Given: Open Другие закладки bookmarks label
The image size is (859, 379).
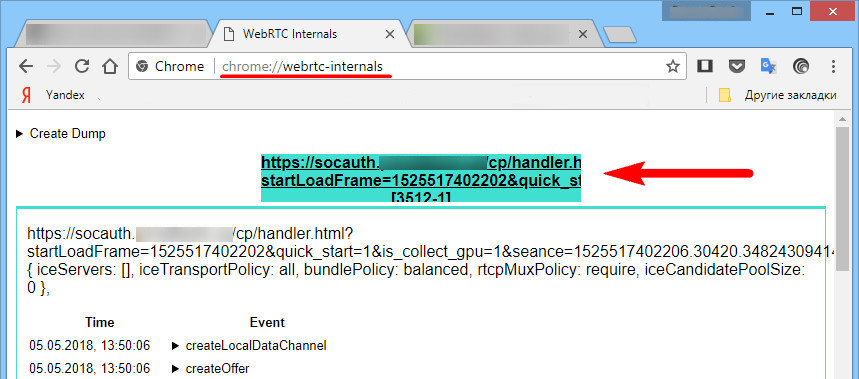Looking at the screenshot, I should click(x=791, y=95).
